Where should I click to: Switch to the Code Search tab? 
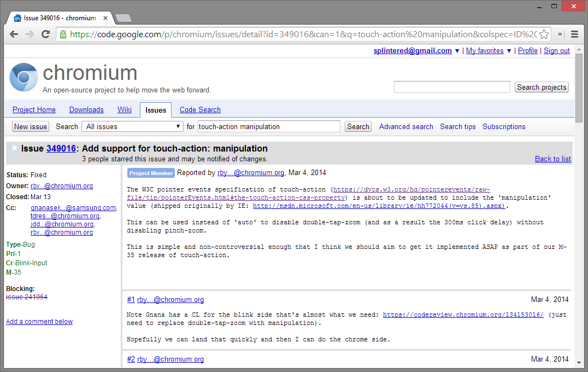click(x=200, y=109)
